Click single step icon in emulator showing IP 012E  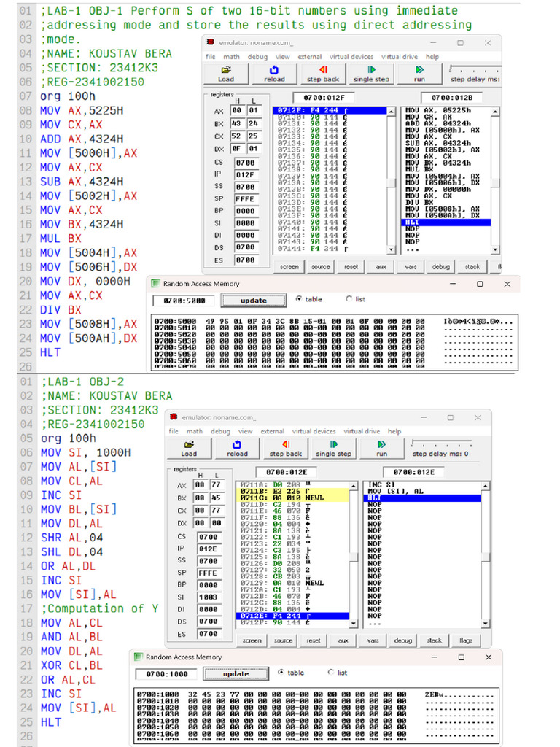click(x=334, y=444)
